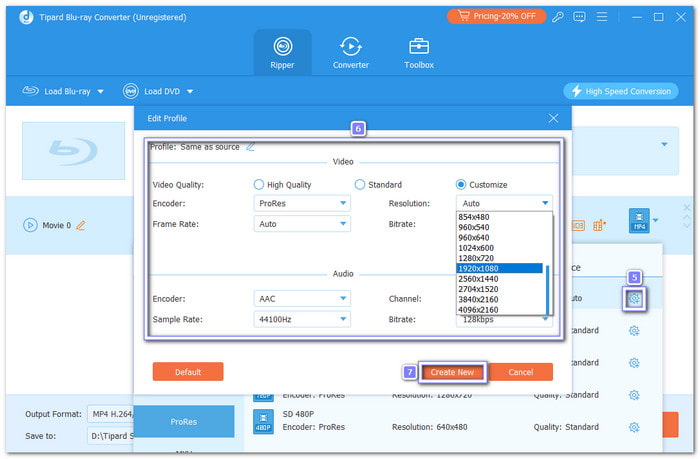Viewport: 700px width, 459px height.
Task: Click the DVD disc icon in Load DVD
Action: 131,91
